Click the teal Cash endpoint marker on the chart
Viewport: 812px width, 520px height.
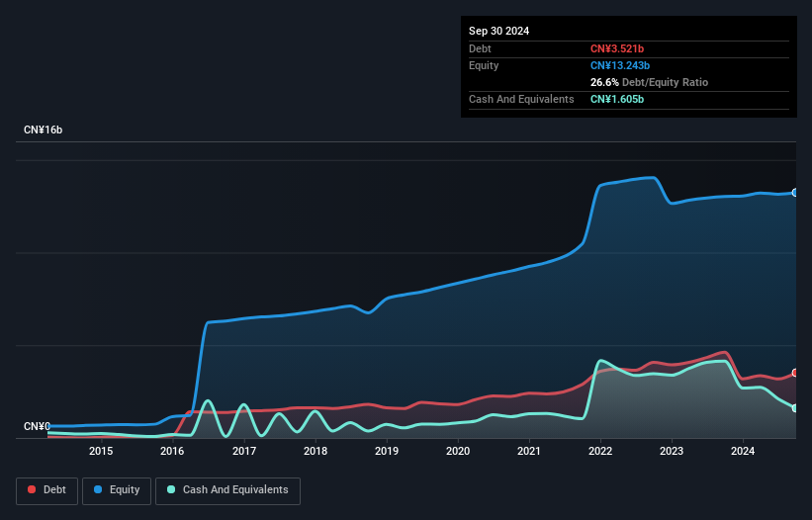tap(795, 408)
